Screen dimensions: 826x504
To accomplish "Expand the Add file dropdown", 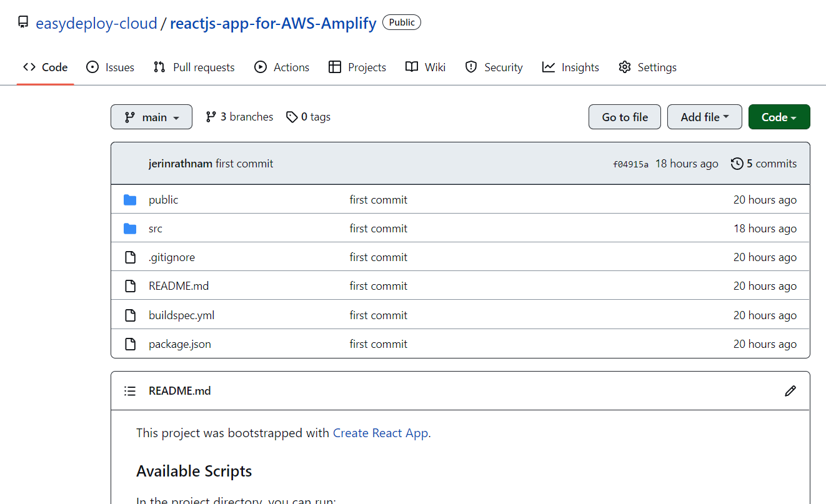I will pos(705,117).
